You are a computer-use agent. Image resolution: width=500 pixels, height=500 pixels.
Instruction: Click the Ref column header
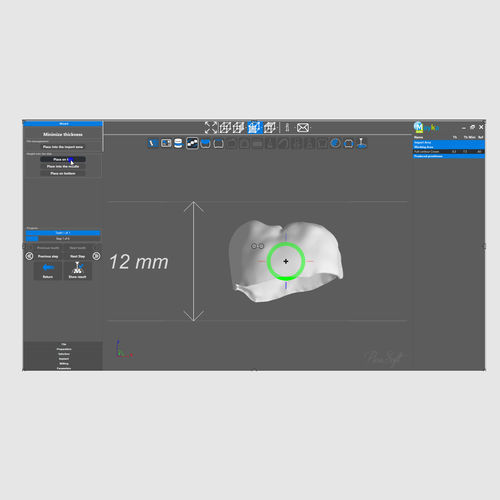pos(480,137)
